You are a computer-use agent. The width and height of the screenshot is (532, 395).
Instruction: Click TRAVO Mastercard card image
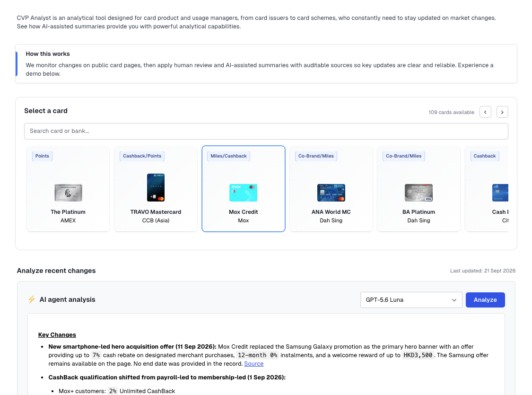coord(156,187)
